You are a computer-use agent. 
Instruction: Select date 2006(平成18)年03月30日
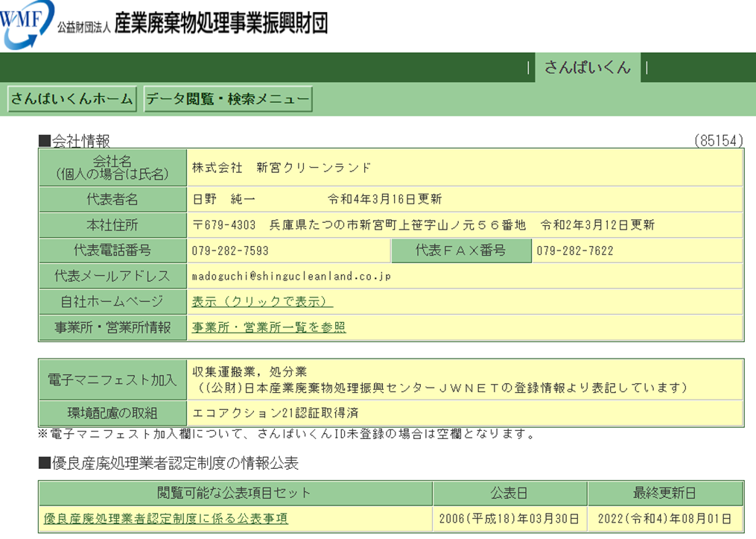click(509, 519)
